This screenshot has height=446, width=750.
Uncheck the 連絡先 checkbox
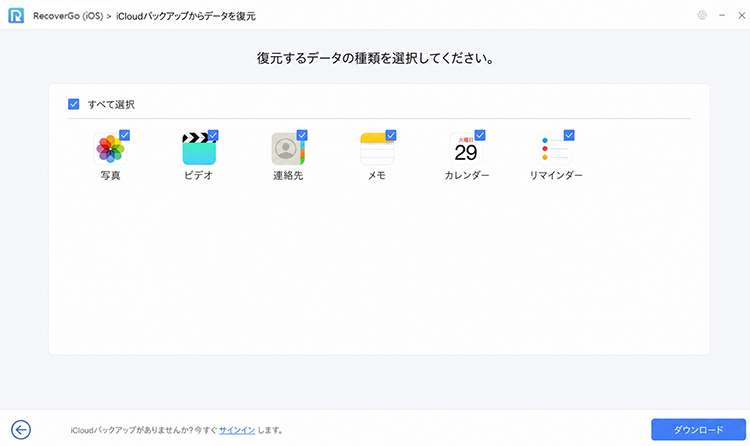click(302, 135)
